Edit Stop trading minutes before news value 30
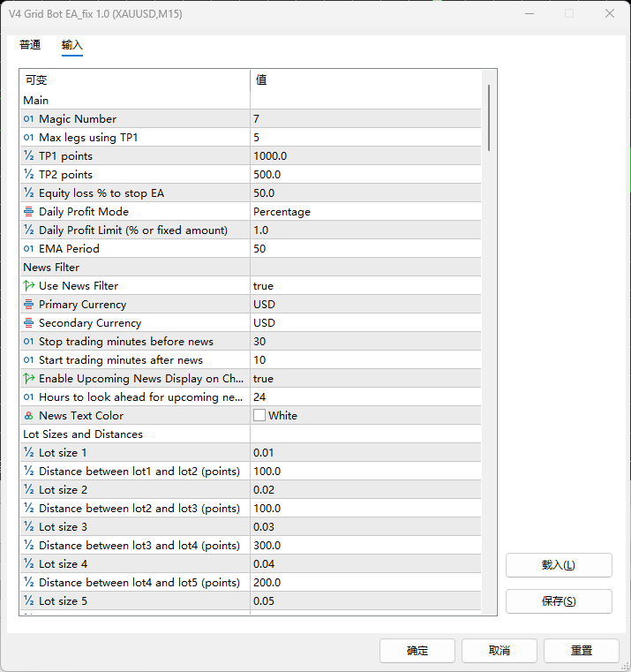This screenshot has height=672, width=631. [365, 342]
